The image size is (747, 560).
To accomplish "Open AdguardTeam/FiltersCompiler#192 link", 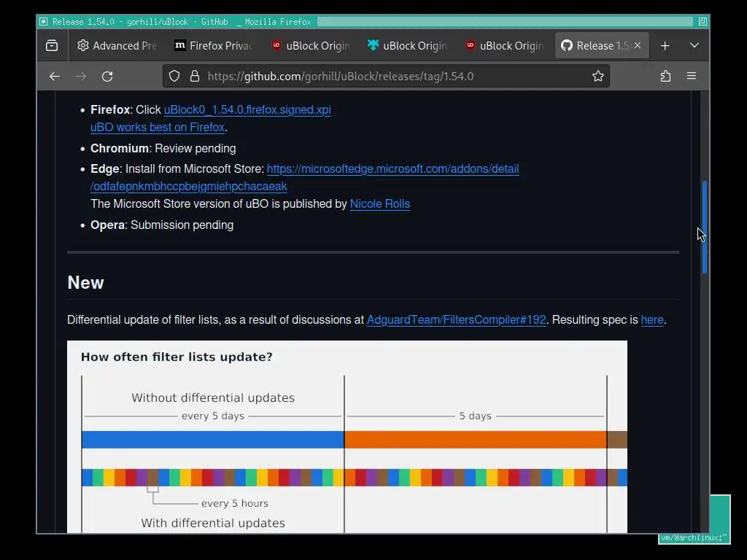I will [457, 319].
